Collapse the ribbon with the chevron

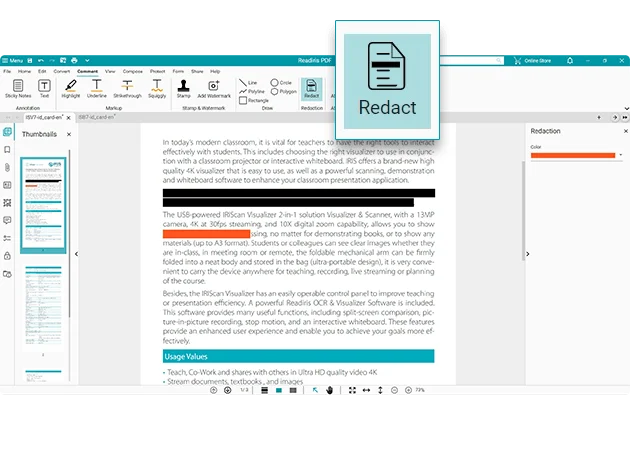pos(626,108)
